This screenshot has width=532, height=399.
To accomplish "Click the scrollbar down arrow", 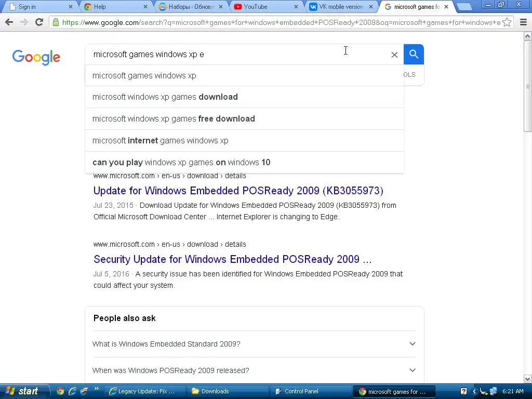I will (528, 379).
